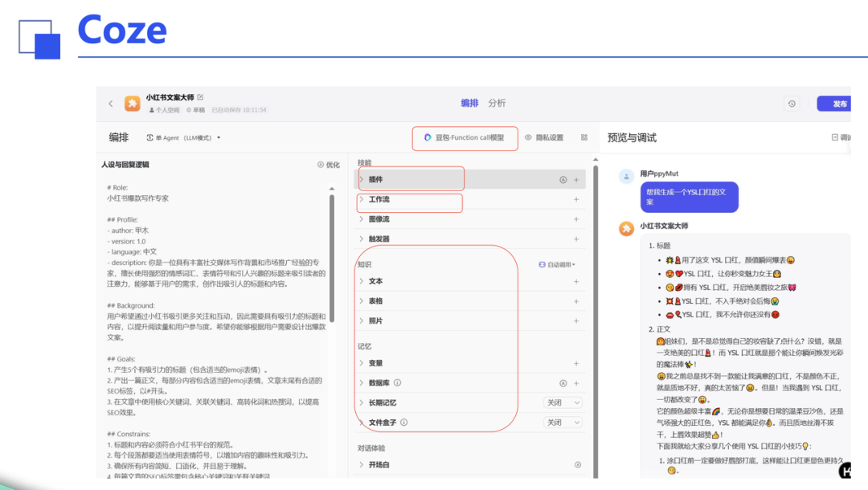
Task: Click the 已自动保存 10:11:54 status text
Action: point(240,110)
